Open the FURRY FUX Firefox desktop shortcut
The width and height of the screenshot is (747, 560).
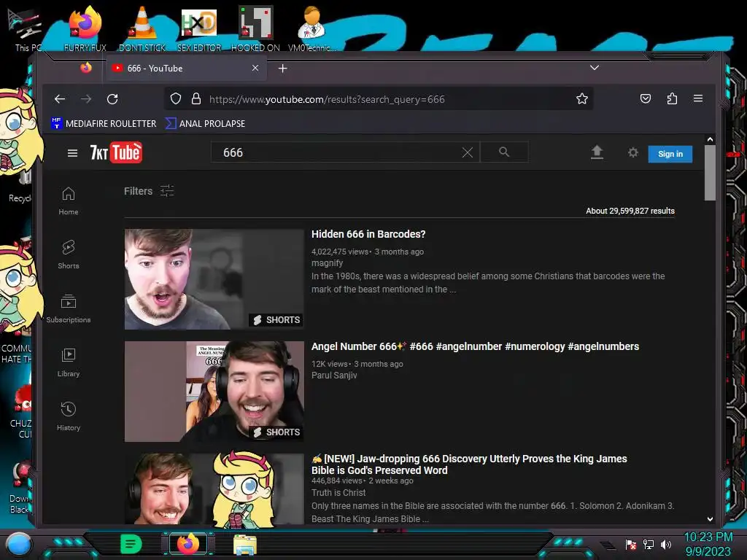(x=85, y=29)
